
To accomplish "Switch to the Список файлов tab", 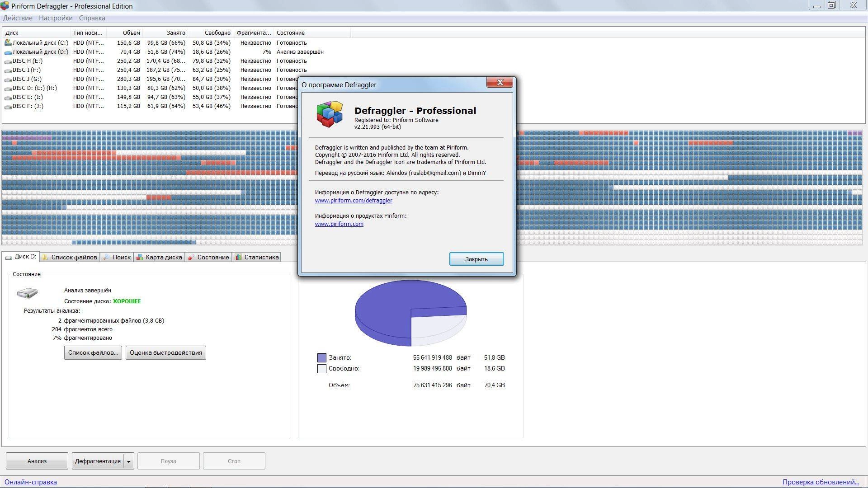I will point(70,257).
